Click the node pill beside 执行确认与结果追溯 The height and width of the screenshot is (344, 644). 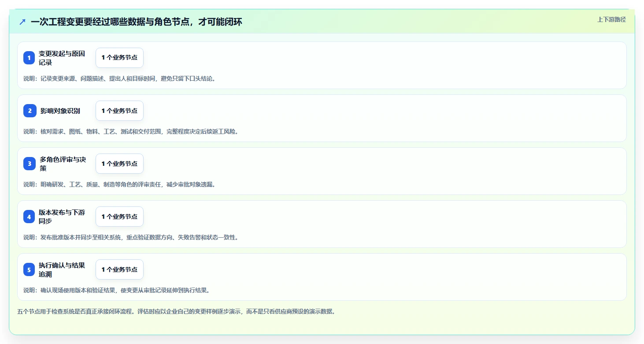(119, 269)
